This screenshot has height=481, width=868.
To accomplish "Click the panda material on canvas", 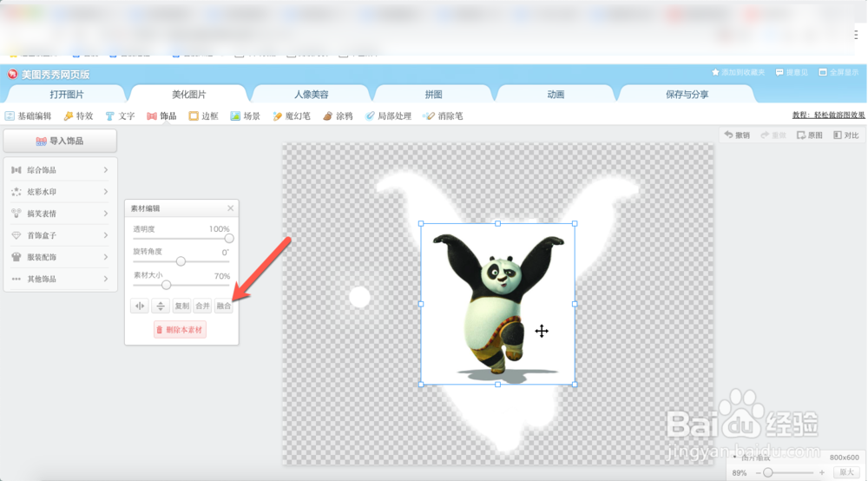I will 497,304.
